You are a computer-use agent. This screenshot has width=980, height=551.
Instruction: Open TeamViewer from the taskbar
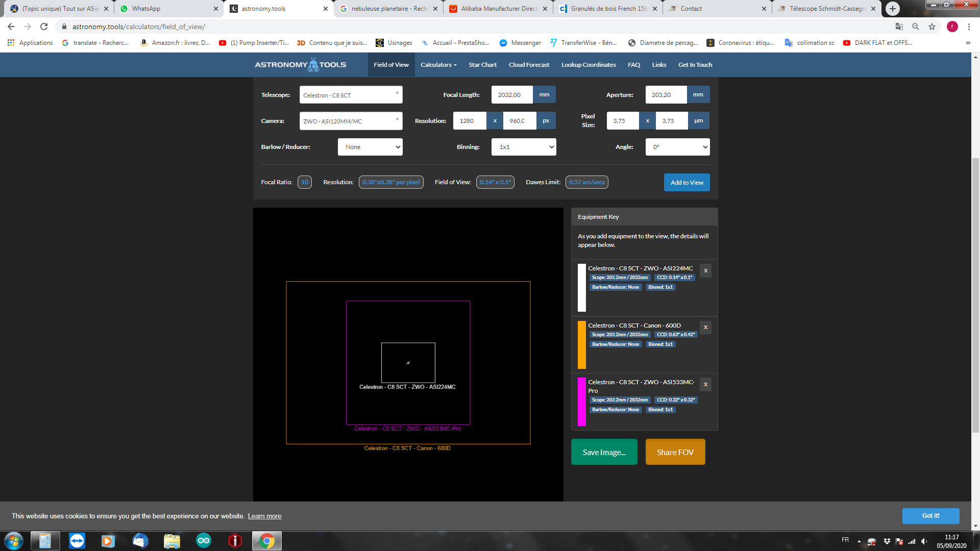[77, 541]
